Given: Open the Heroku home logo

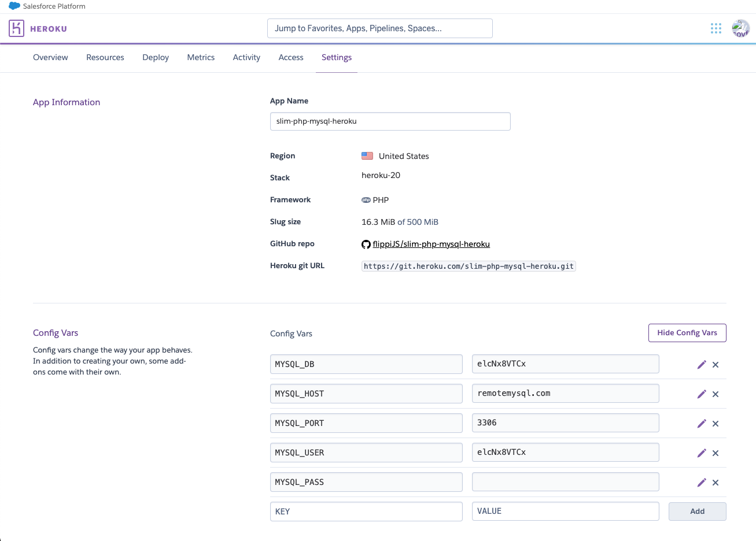Looking at the screenshot, I should coord(16,28).
